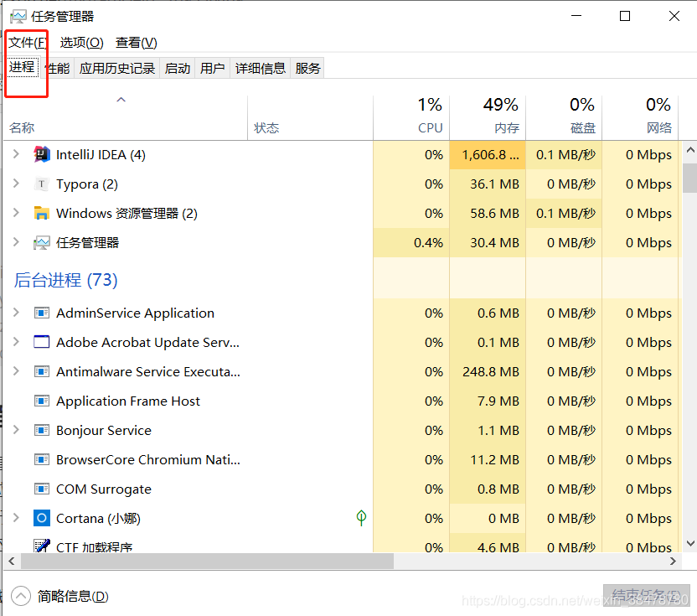Minimize the Task Manager window

click(576, 16)
